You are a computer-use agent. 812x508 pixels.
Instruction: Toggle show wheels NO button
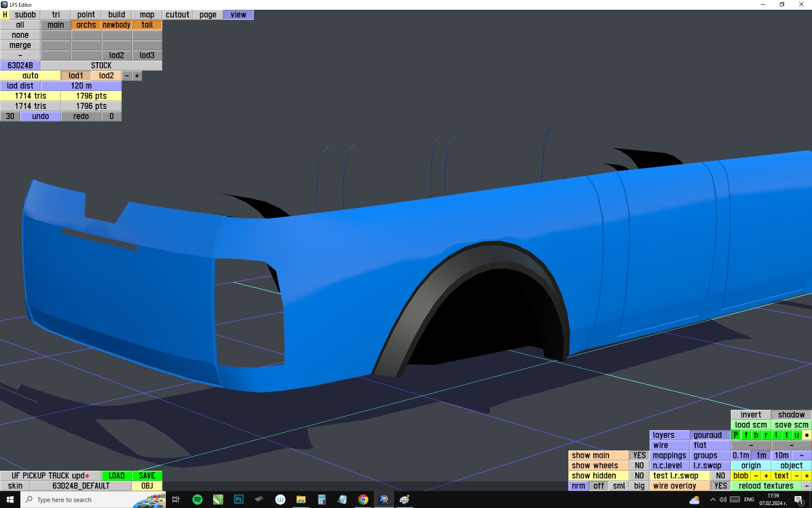(x=639, y=465)
